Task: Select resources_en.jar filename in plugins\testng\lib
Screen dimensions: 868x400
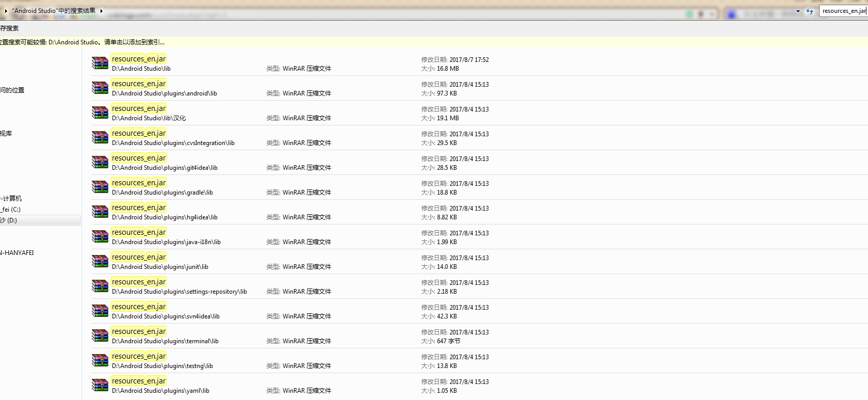Action: coord(139,356)
